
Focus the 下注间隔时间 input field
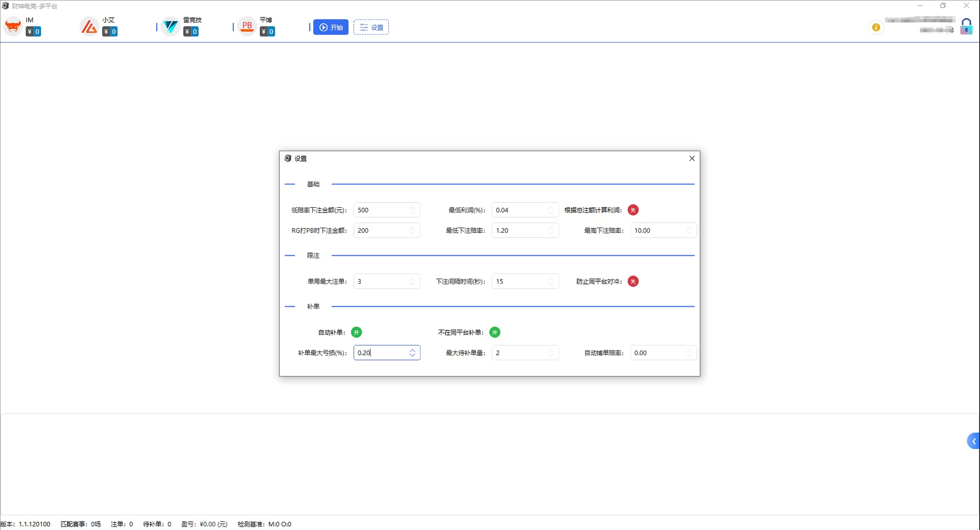(519, 281)
